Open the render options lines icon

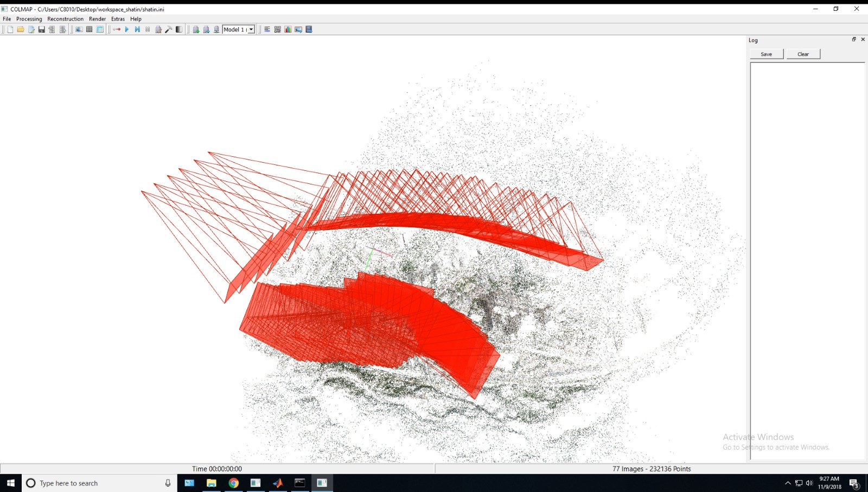coord(266,29)
